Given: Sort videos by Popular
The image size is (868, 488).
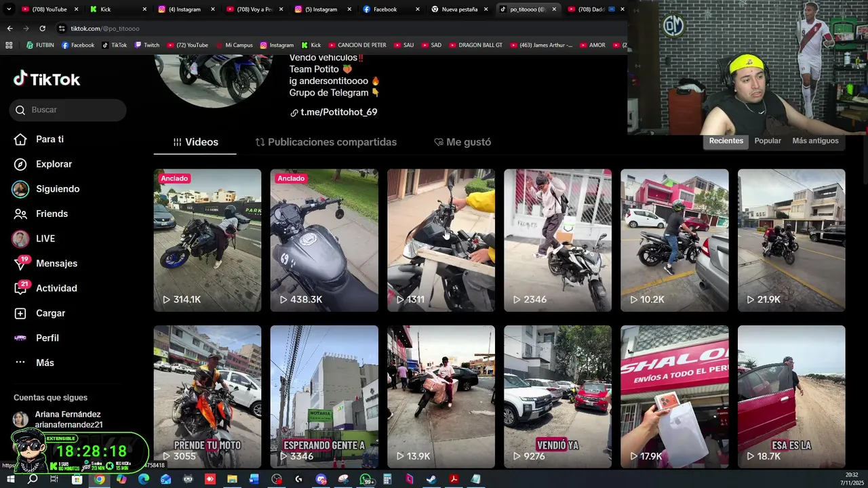Looking at the screenshot, I should pyautogui.click(x=768, y=141).
